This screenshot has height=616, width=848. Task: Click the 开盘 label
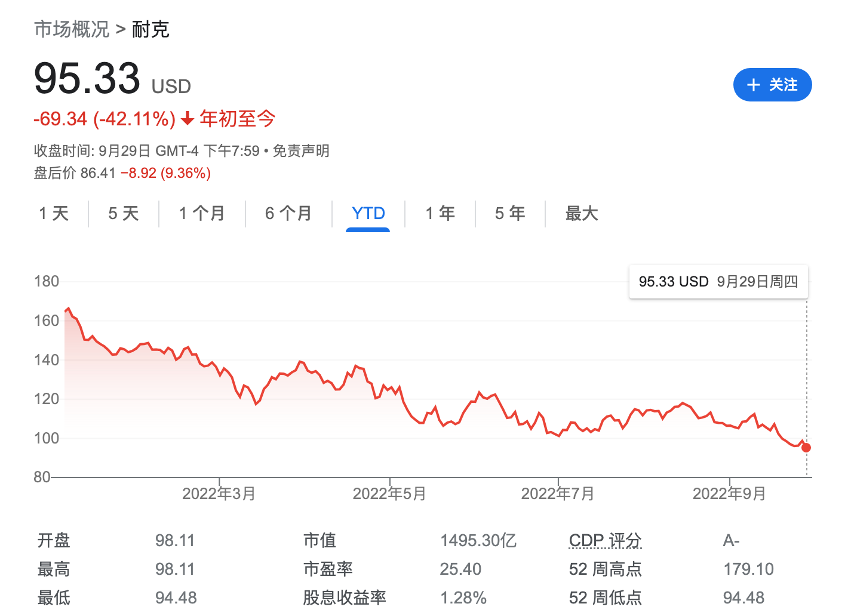click(x=54, y=540)
